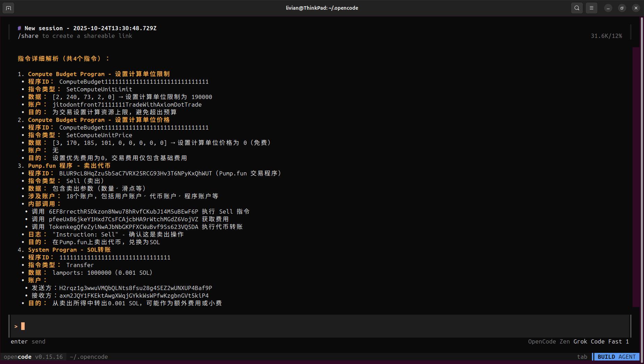
Task: Restore the terminal window size
Action: tap(622, 8)
